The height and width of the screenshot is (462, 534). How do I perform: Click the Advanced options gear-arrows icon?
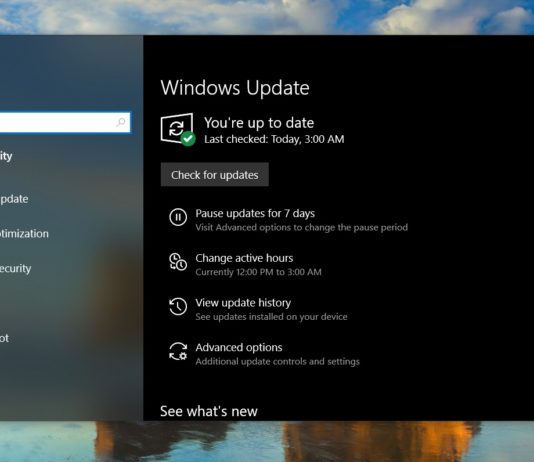(178, 351)
